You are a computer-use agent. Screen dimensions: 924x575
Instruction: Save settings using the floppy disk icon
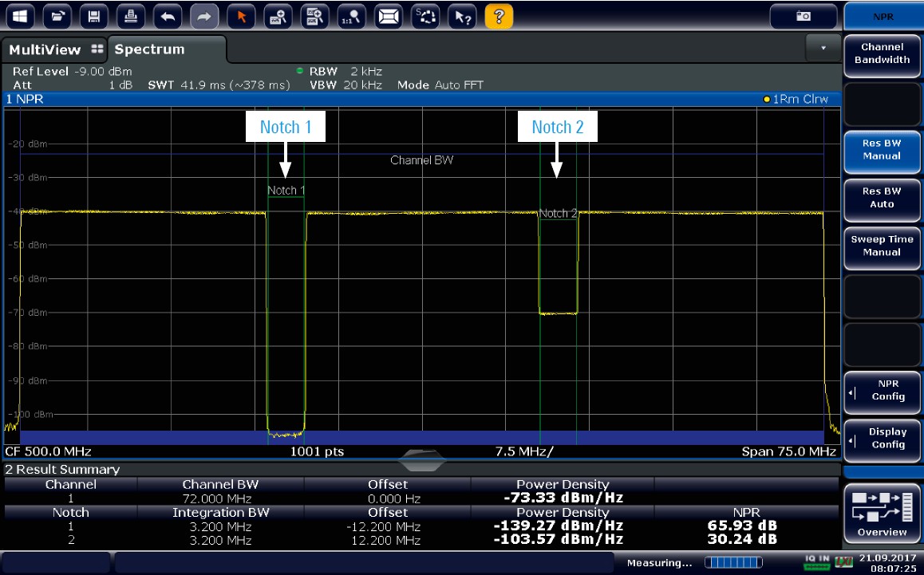94,16
